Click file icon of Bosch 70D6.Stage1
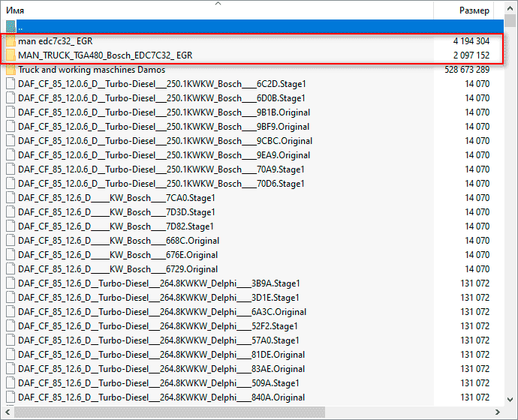Screen dimensions: 518x420 pyautogui.click(x=11, y=184)
